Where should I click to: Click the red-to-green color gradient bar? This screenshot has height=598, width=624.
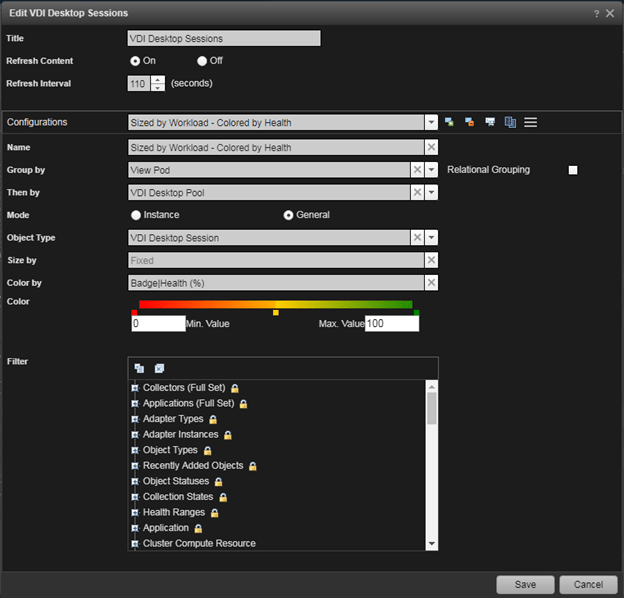[x=276, y=304]
